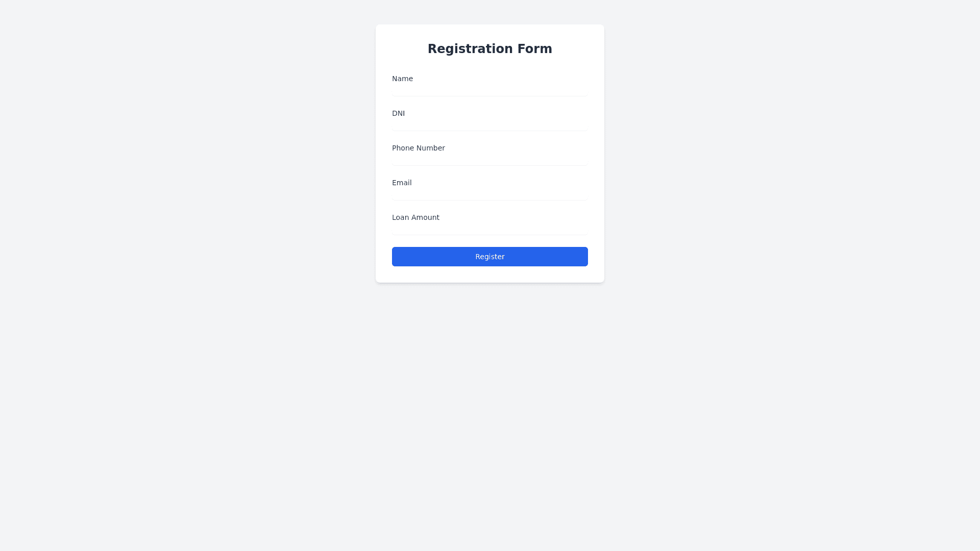Click the "Email" label text
This screenshot has width=980, height=551.
pos(401,183)
